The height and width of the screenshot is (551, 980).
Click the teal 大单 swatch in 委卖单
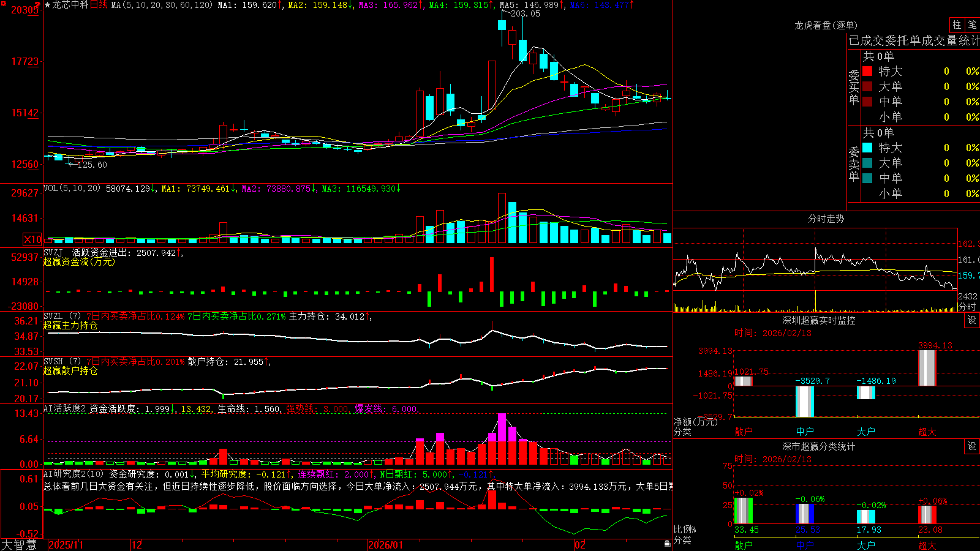(867, 163)
